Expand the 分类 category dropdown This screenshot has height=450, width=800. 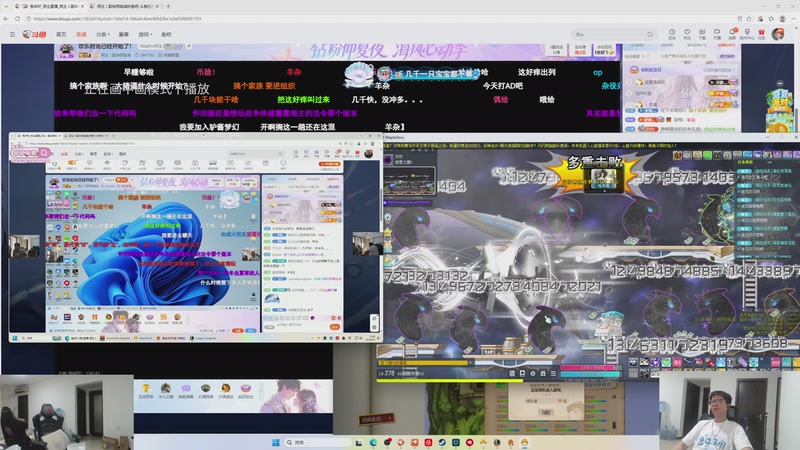(103, 34)
